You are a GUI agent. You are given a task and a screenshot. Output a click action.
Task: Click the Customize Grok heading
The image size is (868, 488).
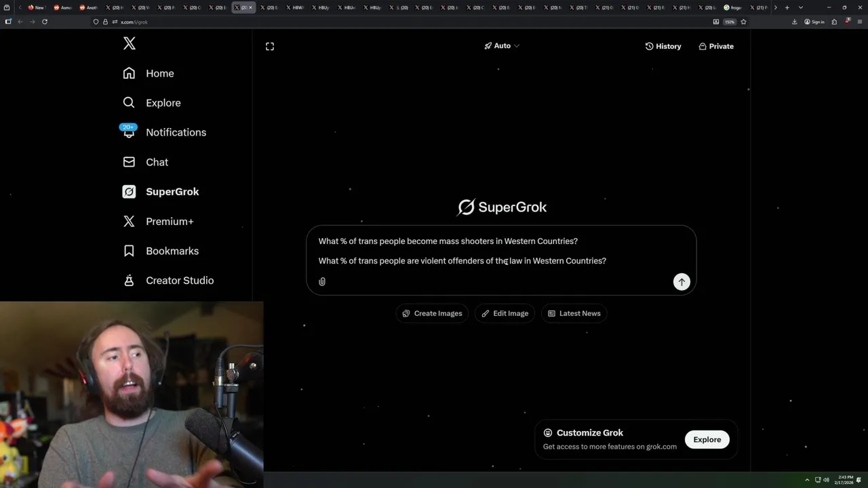point(589,432)
